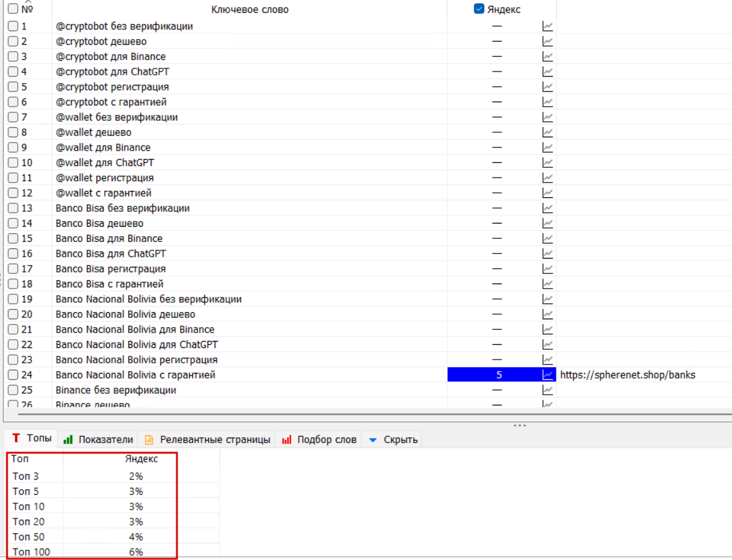Check row 13 'Banco Bisa без верификации'
732x560 pixels.
[x=13, y=208]
